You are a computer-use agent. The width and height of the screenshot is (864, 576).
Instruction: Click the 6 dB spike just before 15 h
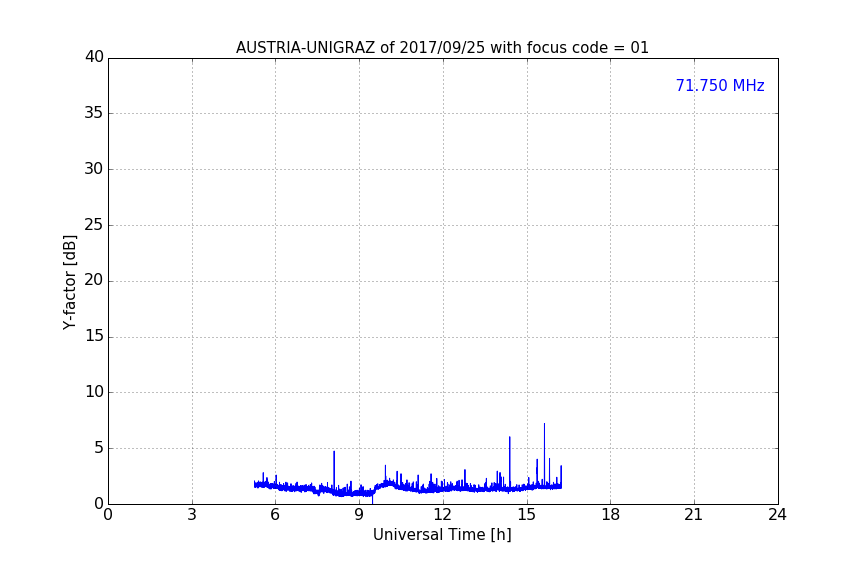click(510, 438)
